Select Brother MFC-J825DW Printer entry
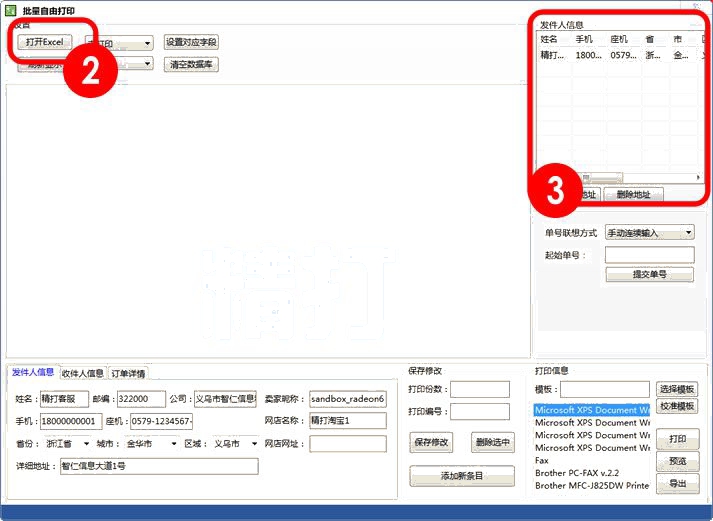This screenshot has width=713, height=521. pos(592,486)
